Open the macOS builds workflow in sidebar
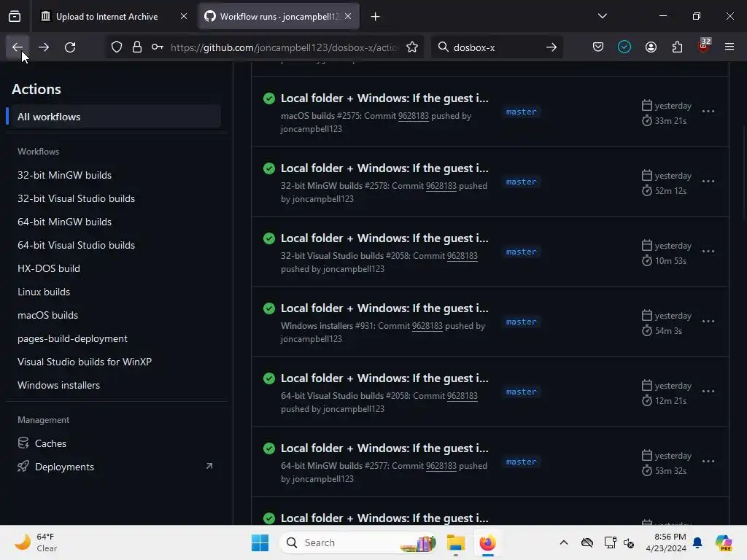The image size is (747, 560). coord(47,315)
